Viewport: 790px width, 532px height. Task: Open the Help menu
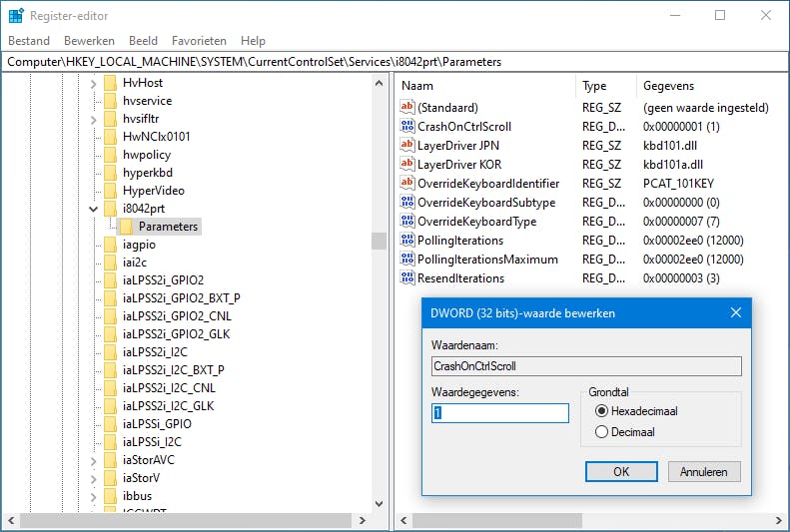tap(253, 41)
